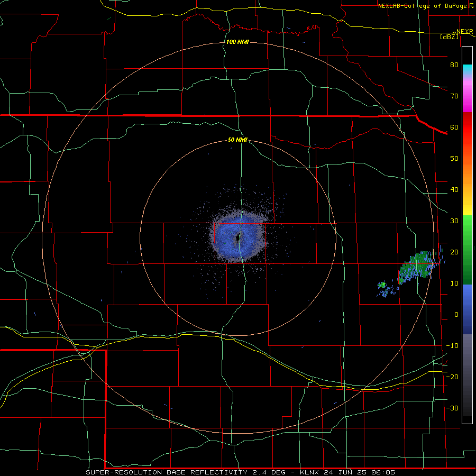The height and width of the screenshot is (476, 476).
Task: Click the 70 value on the dBZ scale
Action: (454, 96)
